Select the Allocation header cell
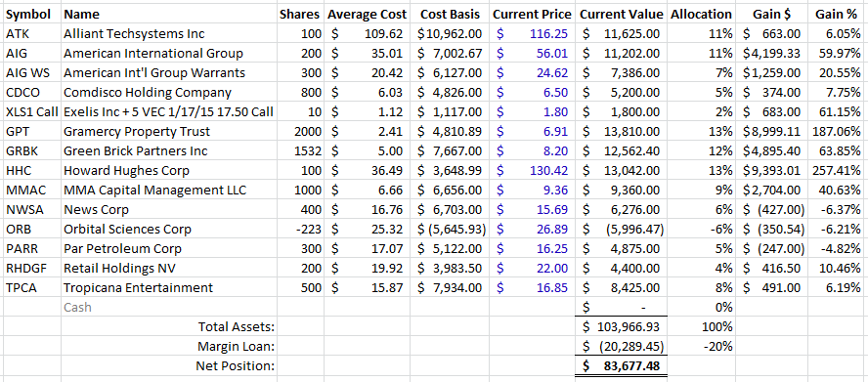 tap(702, 14)
